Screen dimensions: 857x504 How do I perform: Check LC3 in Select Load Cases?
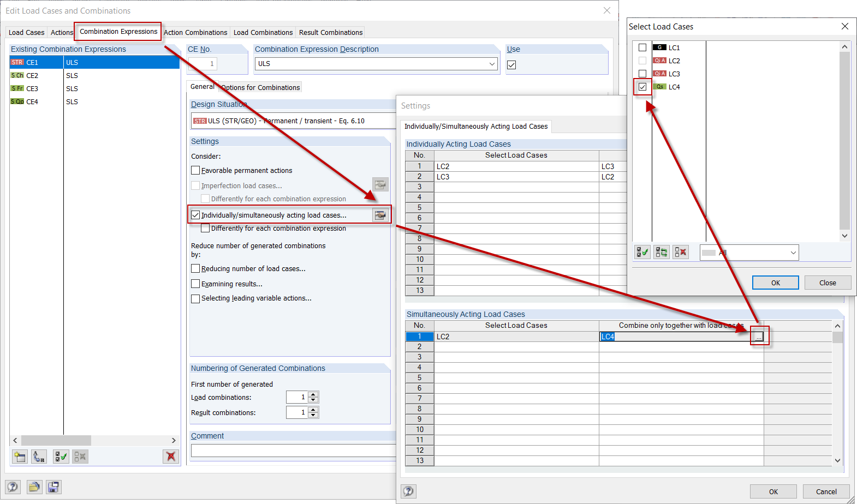click(642, 74)
